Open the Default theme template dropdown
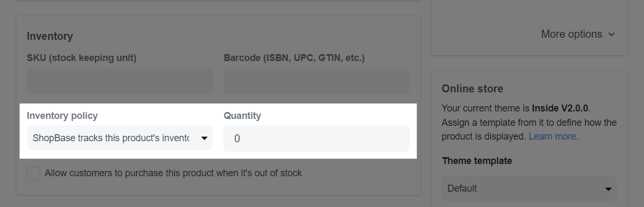This screenshot has height=207, width=644. click(x=530, y=188)
